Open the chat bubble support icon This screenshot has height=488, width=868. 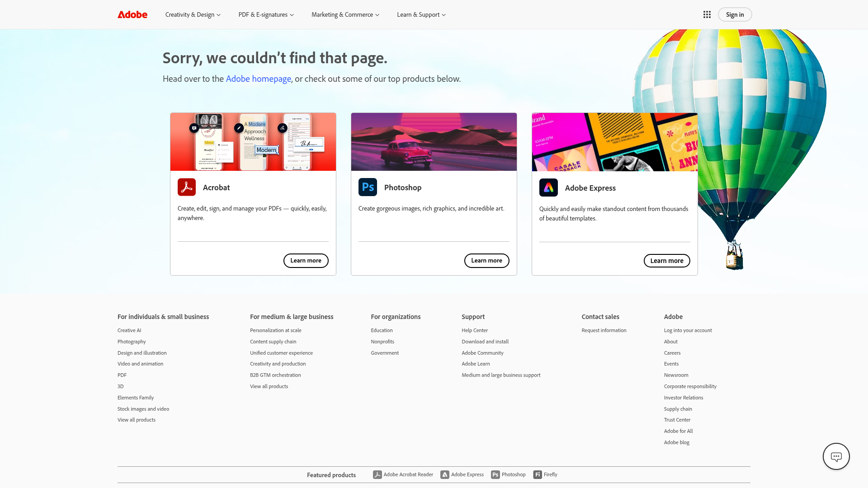coord(836,456)
